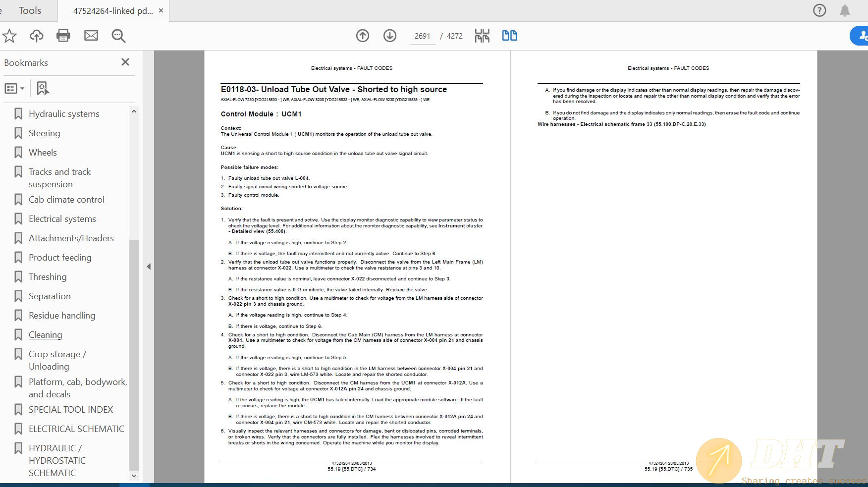
Task: Open the Hydraulic systems bookmark
Action: click(x=64, y=114)
